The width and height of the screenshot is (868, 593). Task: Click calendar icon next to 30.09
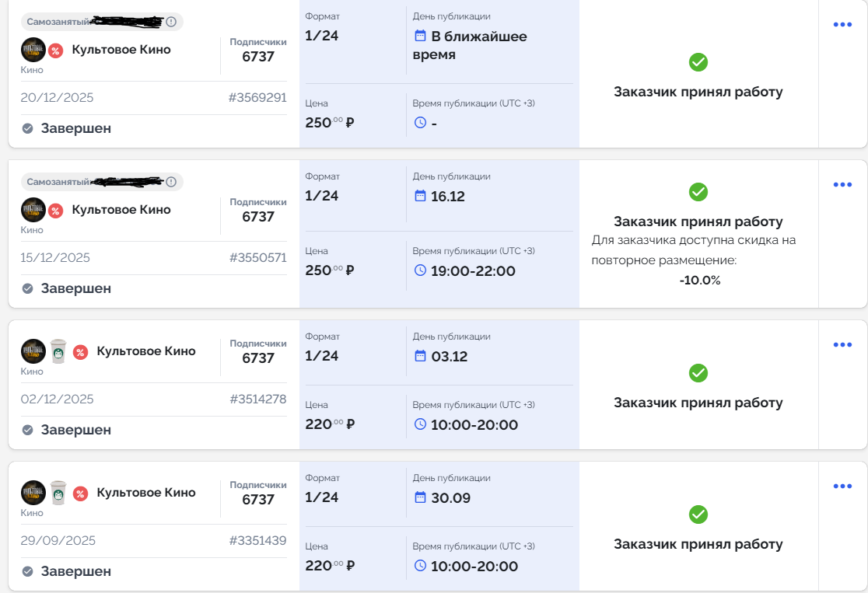click(420, 498)
